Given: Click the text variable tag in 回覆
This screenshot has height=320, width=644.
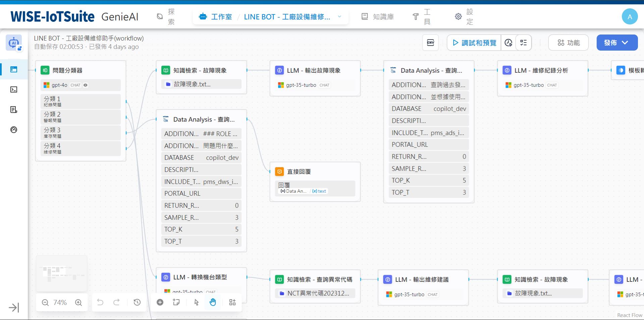Looking at the screenshot, I should point(319,191).
